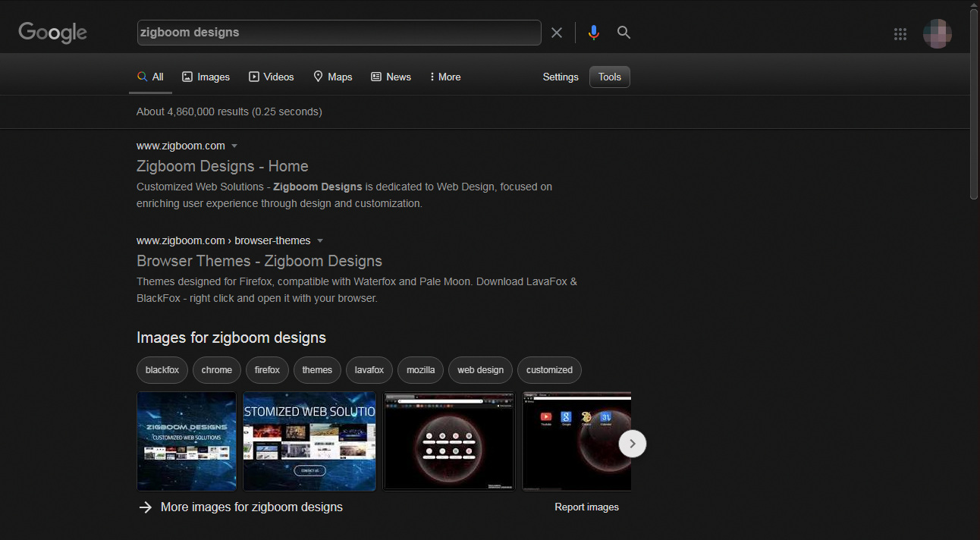Click More images for zigboom designs
Screen dimensions: 980x540
click(x=252, y=507)
